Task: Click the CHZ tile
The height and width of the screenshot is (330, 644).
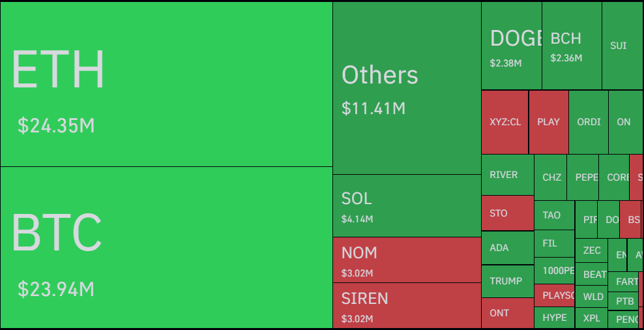Action: point(551,177)
